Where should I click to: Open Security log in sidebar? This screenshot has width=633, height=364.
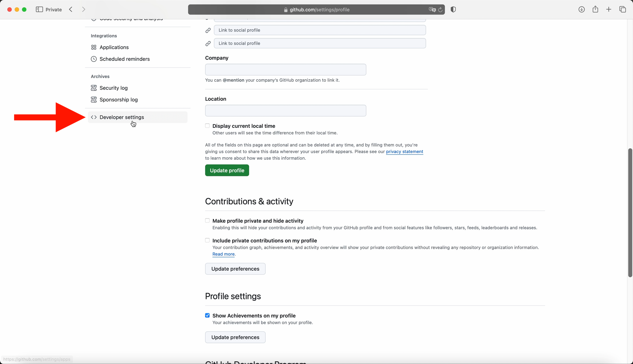pos(114,88)
